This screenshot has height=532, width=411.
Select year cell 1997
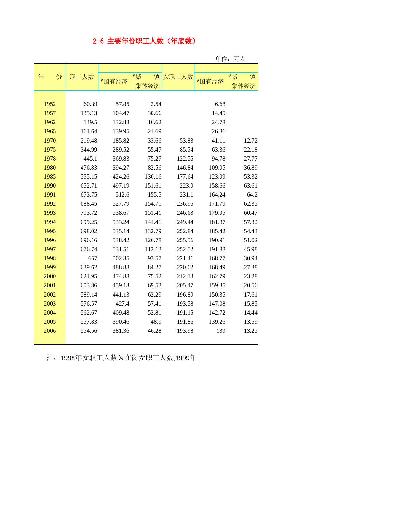(x=50, y=249)
